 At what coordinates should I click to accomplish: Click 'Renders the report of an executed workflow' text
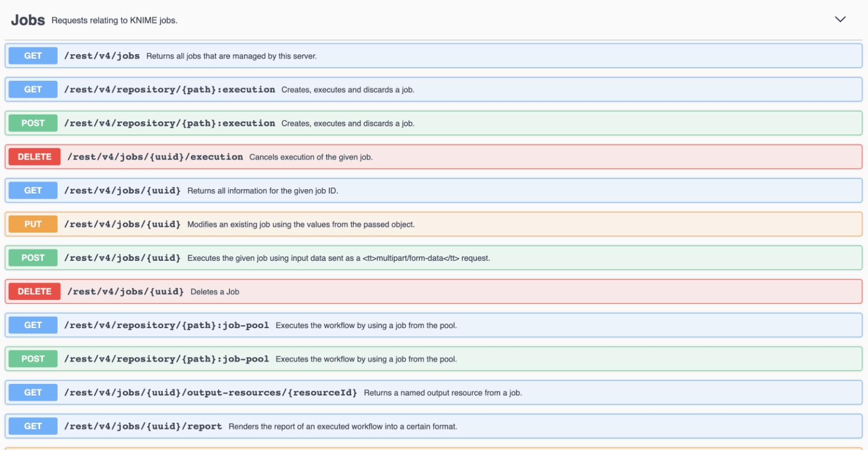point(342,426)
